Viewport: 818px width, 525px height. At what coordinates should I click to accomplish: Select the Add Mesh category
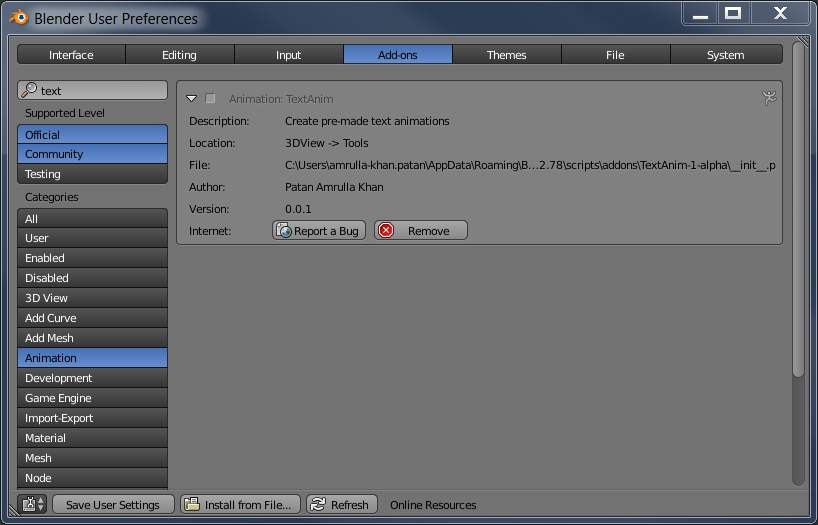(x=92, y=338)
